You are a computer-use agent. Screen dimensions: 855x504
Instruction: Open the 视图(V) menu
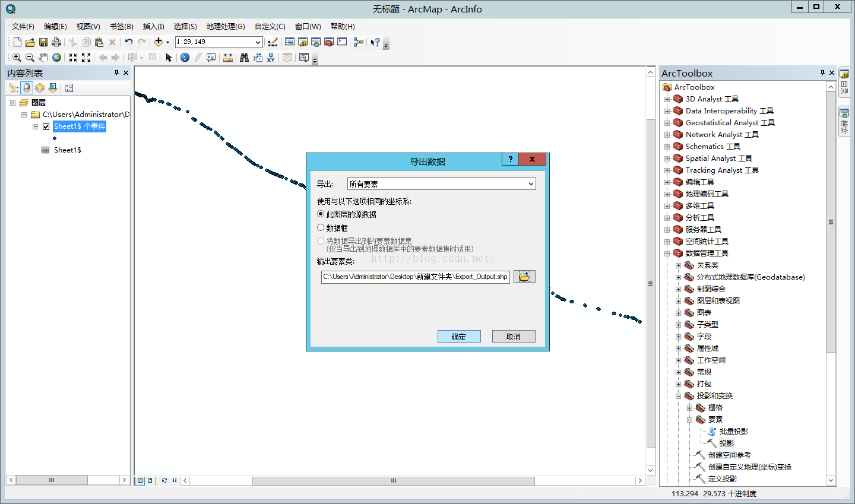coord(88,27)
